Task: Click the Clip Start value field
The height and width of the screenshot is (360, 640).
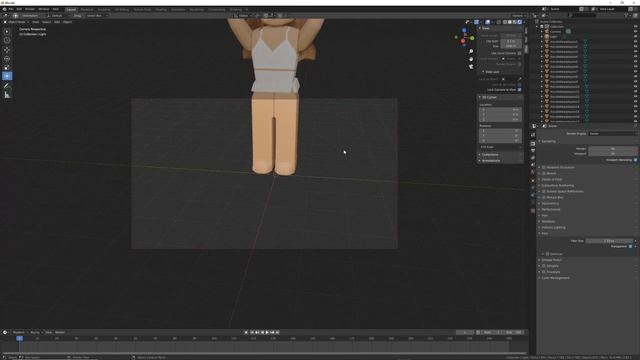Action: 511,41
